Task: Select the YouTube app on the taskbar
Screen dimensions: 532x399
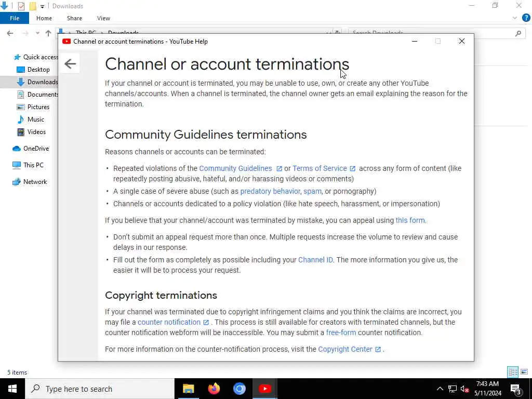Action: click(x=264, y=389)
